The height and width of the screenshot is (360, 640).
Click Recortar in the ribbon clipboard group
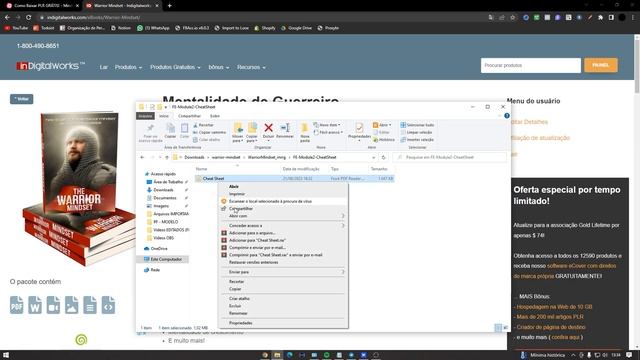203,125
